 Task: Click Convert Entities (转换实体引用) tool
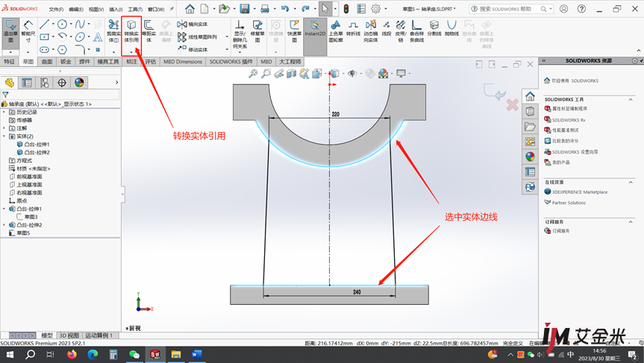pyautogui.click(x=131, y=32)
